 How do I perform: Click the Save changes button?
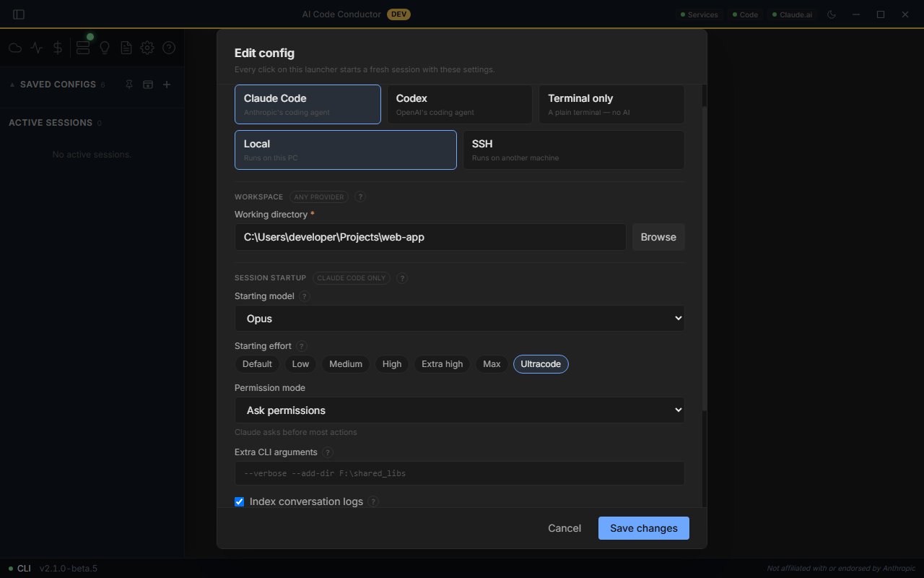tap(644, 528)
